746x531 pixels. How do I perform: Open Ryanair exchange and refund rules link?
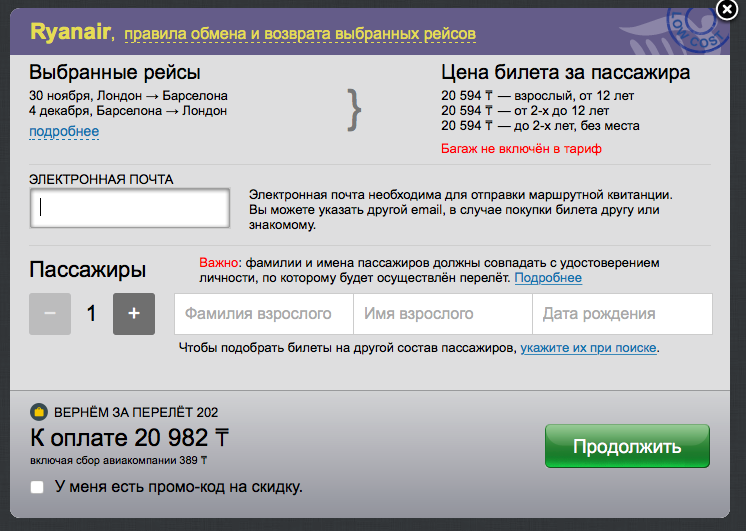coord(300,34)
